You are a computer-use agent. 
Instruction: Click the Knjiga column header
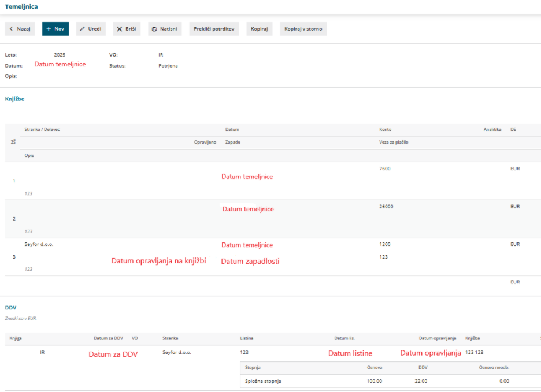(x=16, y=338)
